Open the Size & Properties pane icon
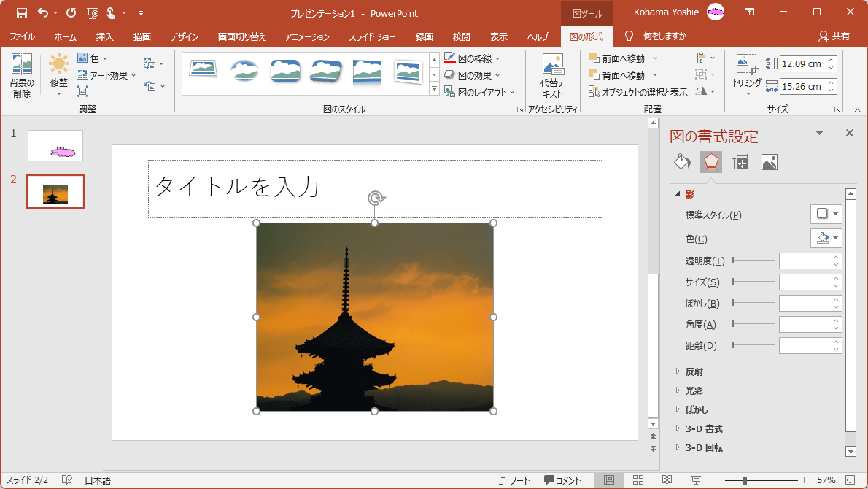The image size is (868, 489). 740,162
